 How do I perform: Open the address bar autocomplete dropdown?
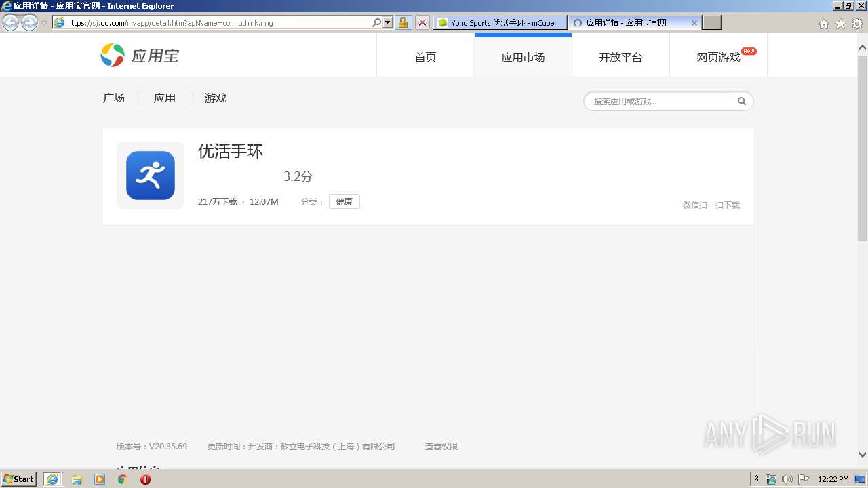coord(388,22)
